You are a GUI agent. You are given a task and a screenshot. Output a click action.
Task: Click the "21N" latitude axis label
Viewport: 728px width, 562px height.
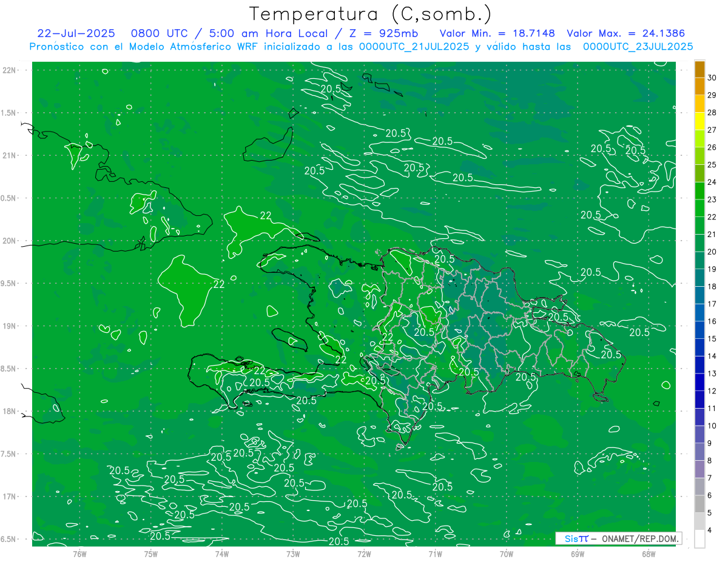(x=8, y=156)
